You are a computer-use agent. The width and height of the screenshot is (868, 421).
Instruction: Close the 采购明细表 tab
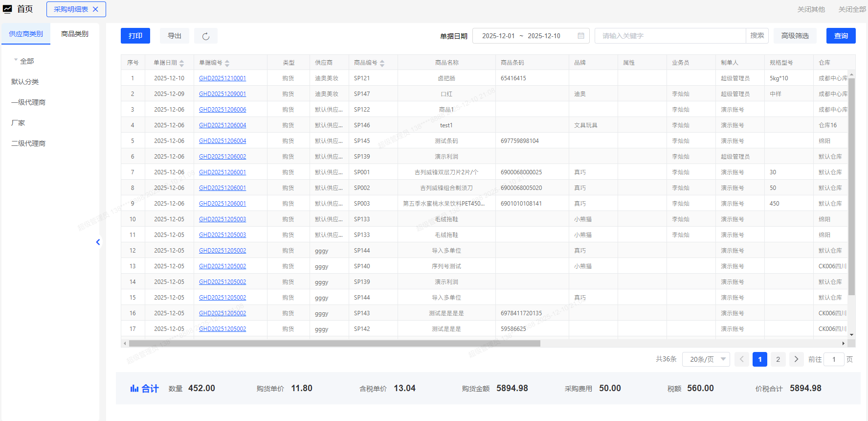pos(95,9)
